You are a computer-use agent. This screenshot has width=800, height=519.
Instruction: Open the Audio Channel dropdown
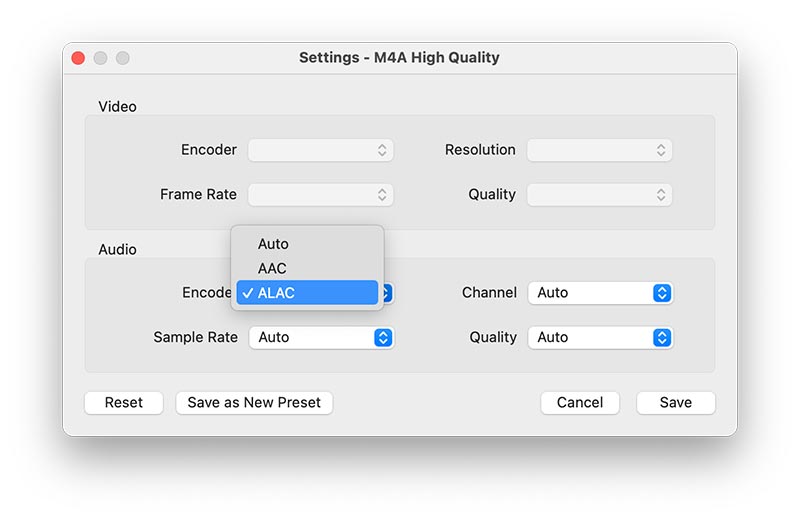(x=601, y=293)
